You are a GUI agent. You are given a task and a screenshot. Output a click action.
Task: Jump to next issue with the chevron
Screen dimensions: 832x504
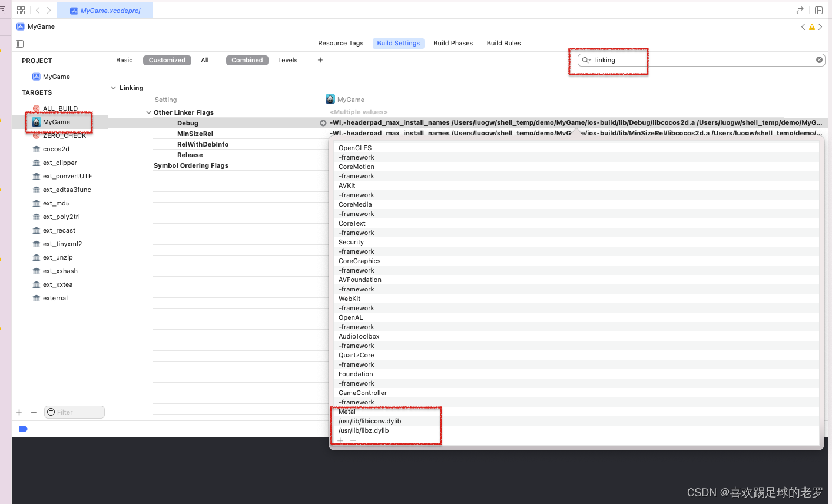pos(820,27)
